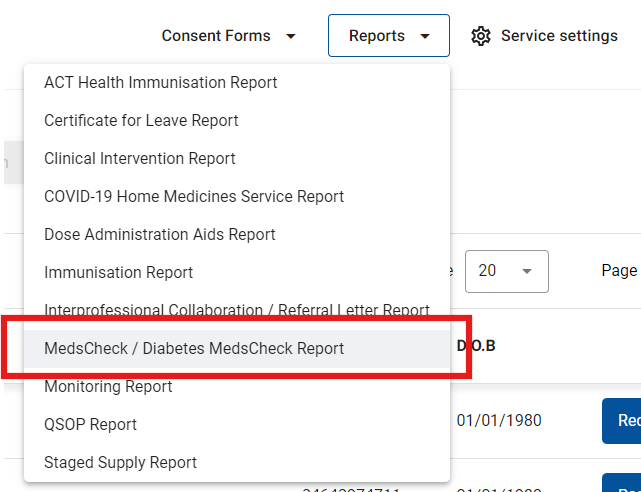Image resolution: width=641 pixels, height=492 pixels.
Task: Choose MedsCheck / Diabetes MedsCheck Report
Action: (x=237, y=349)
